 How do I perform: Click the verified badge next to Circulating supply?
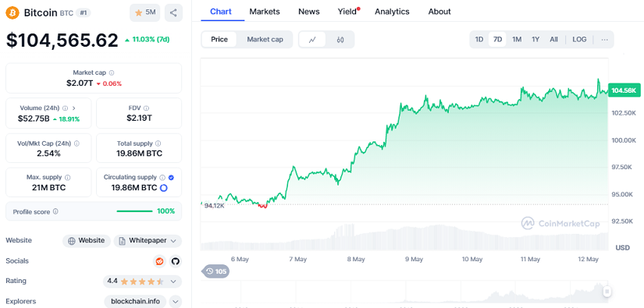pyautogui.click(x=171, y=178)
